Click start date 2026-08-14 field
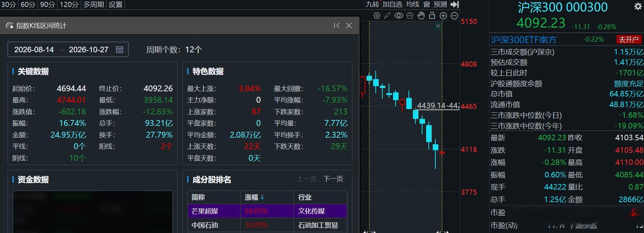The image size is (644, 233). coord(34,50)
